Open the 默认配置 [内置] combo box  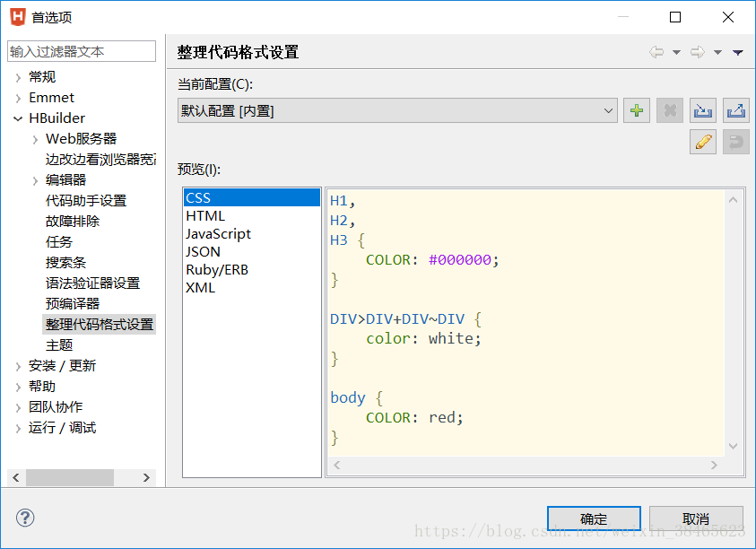pos(397,110)
